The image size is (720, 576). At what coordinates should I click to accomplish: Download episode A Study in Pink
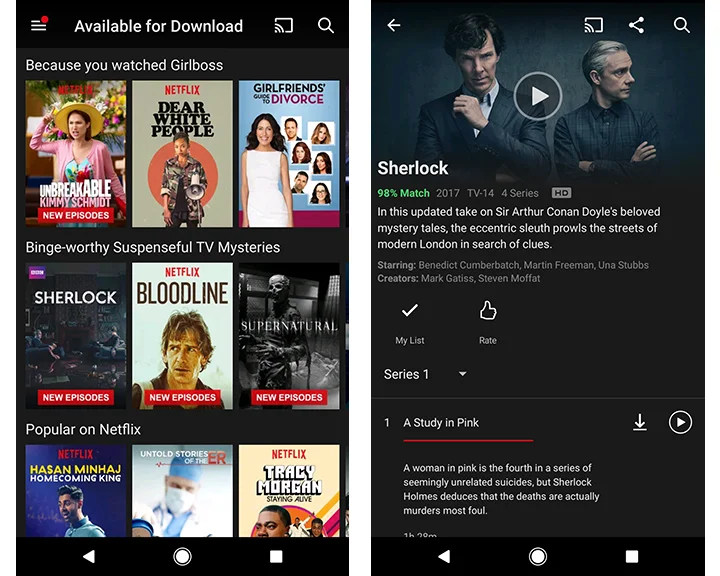(640, 423)
